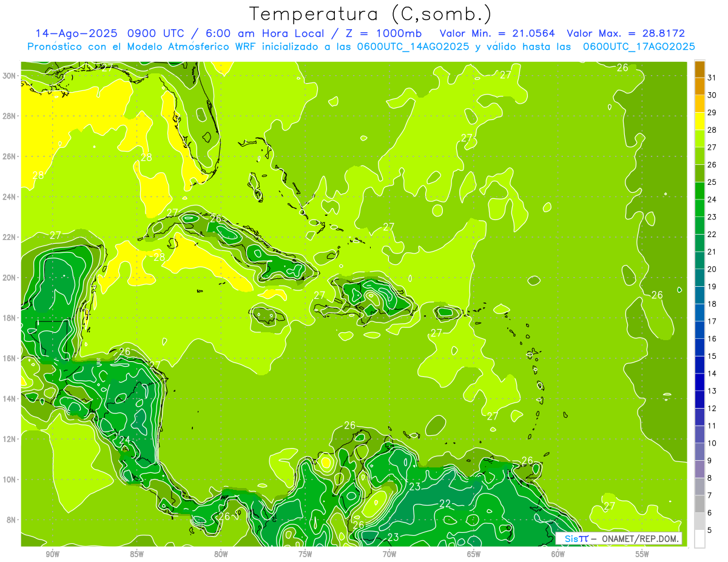Click the "22N" latitude label
The height and width of the screenshot is (562, 728).
pos(10,237)
